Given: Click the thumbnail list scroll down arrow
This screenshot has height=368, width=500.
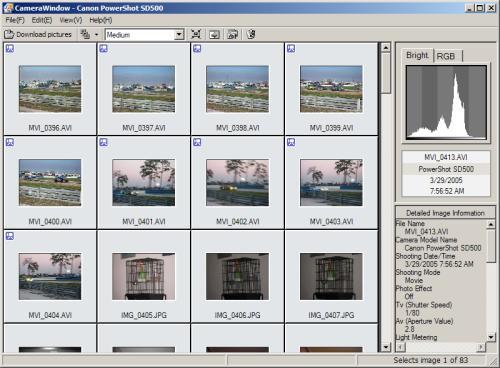Looking at the screenshot, I should 386,347.
